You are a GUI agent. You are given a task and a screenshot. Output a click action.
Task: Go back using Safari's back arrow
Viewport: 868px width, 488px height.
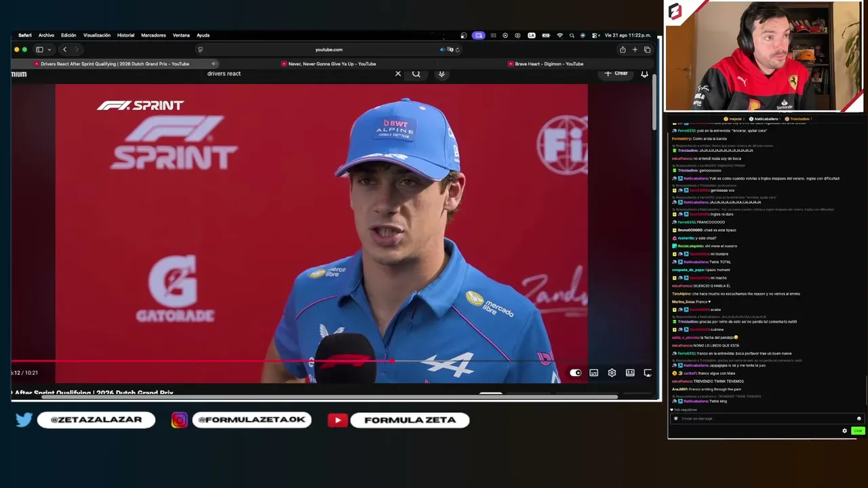coord(64,49)
